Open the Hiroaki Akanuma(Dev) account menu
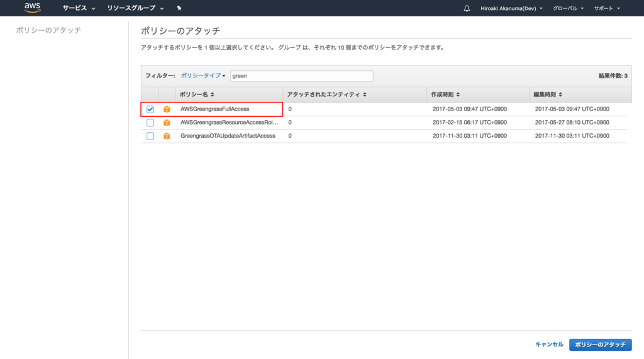This screenshot has width=644, height=359. pyautogui.click(x=511, y=8)
